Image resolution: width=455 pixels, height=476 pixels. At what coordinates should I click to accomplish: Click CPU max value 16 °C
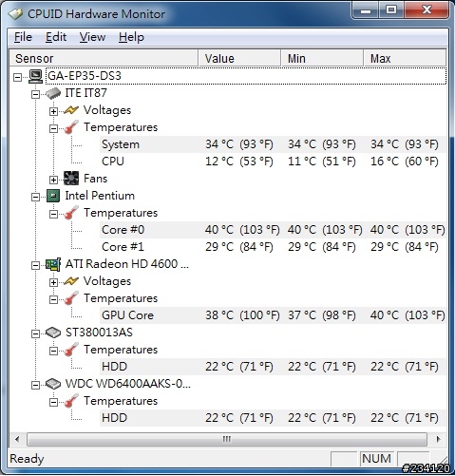[405, 162]
